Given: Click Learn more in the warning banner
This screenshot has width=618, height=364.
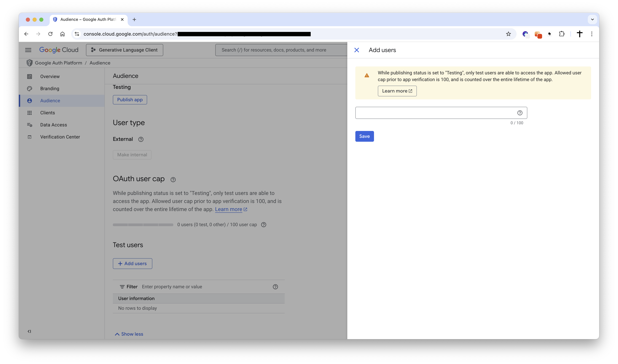Looking at the screenshot, I should [397, 91].
